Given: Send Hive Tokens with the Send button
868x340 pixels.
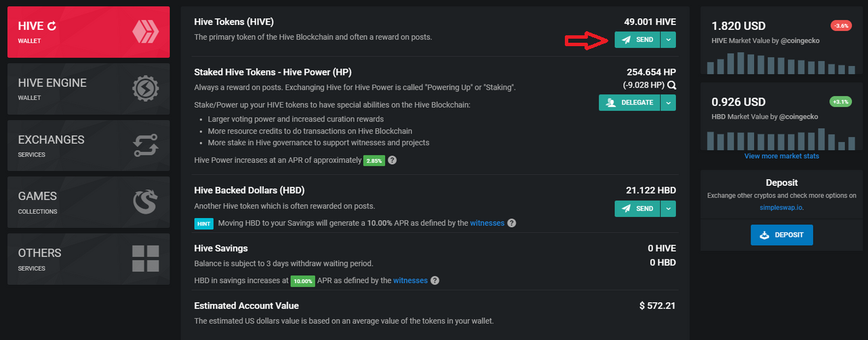Looking at the screenshot, I should [637, 40].
